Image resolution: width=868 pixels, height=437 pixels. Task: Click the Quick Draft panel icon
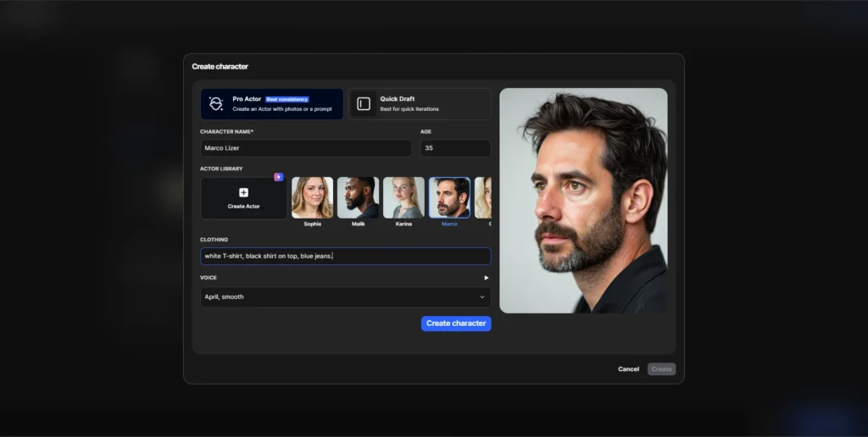[364, 104]
